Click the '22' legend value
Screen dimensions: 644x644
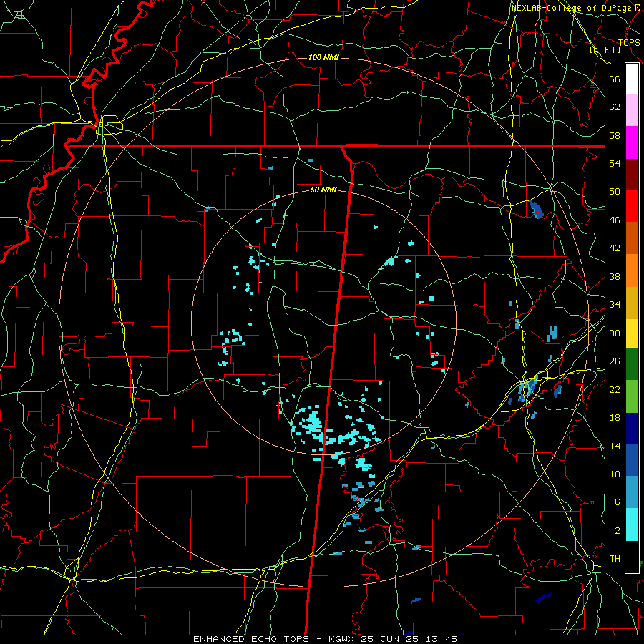(615, 389)
